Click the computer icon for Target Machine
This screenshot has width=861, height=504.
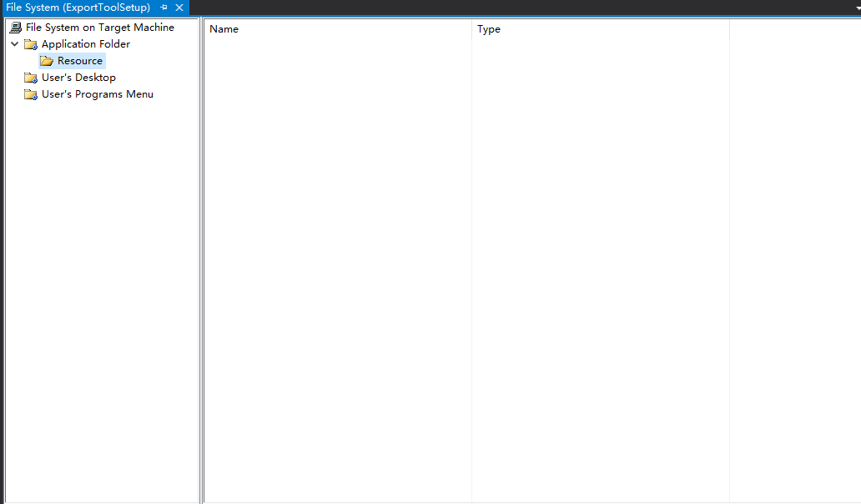pyautogui.click(x=16, y=28)
